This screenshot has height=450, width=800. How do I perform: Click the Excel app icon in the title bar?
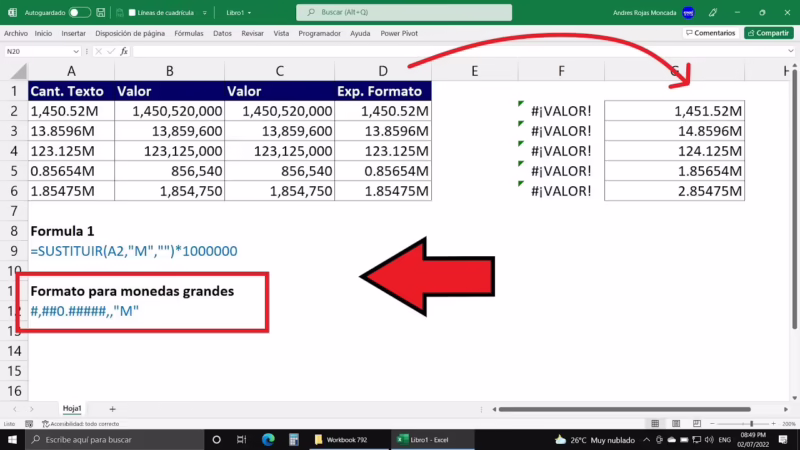(x=12, y=12)
